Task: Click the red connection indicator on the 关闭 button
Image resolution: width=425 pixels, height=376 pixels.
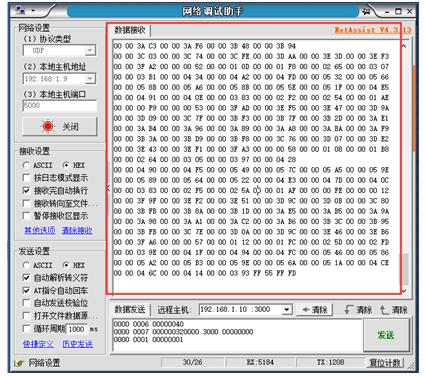Action: pos(48,126)
